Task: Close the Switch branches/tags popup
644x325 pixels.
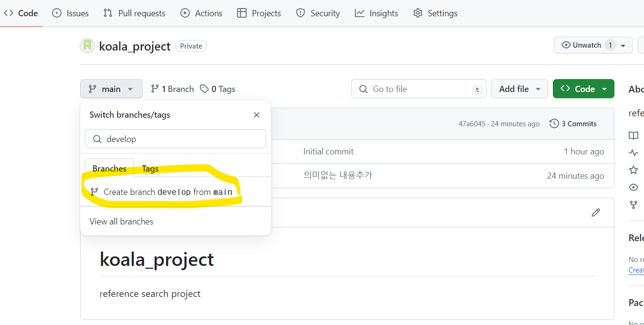Action: click(x=257, y=115)
